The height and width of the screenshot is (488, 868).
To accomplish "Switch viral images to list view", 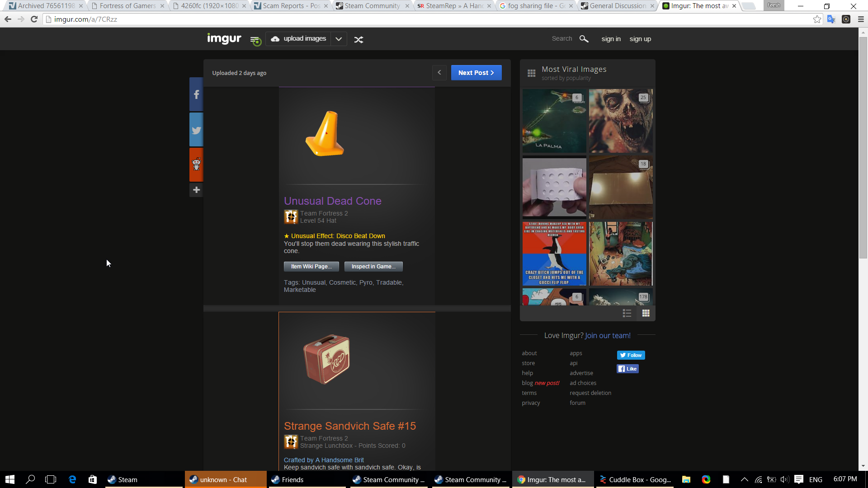I will (x=627, y=313).
